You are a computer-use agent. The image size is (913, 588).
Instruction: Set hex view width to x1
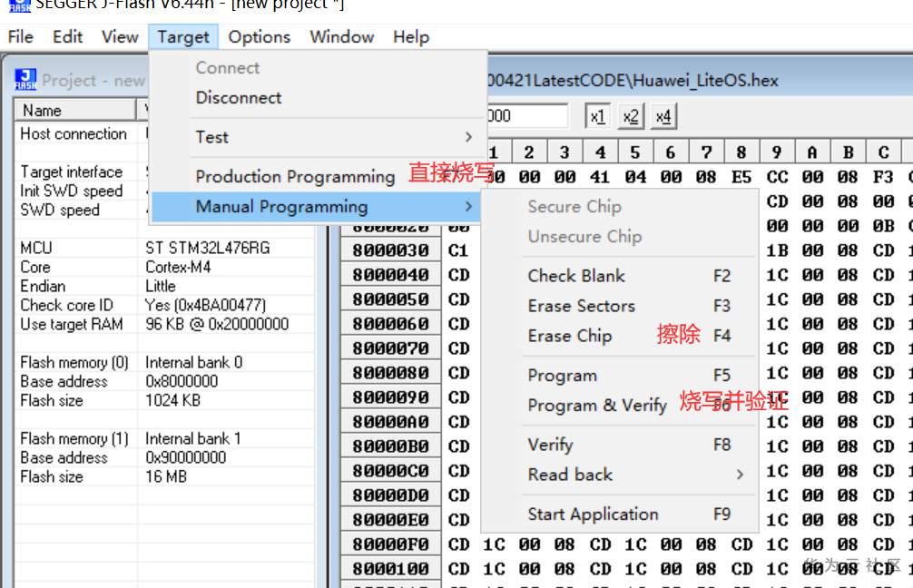point(597,116)
